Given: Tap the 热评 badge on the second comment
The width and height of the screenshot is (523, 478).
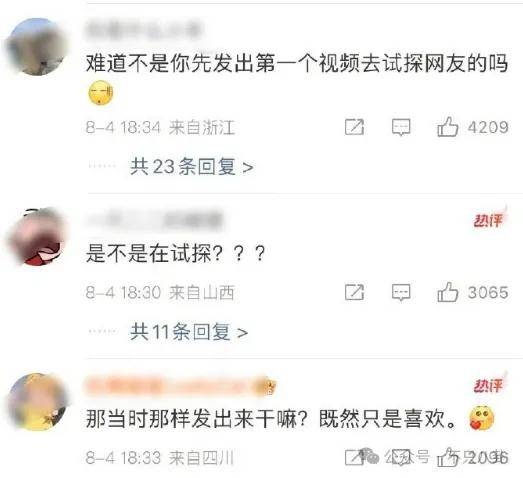Looking at the screenshot, I should tap(489, 219).
